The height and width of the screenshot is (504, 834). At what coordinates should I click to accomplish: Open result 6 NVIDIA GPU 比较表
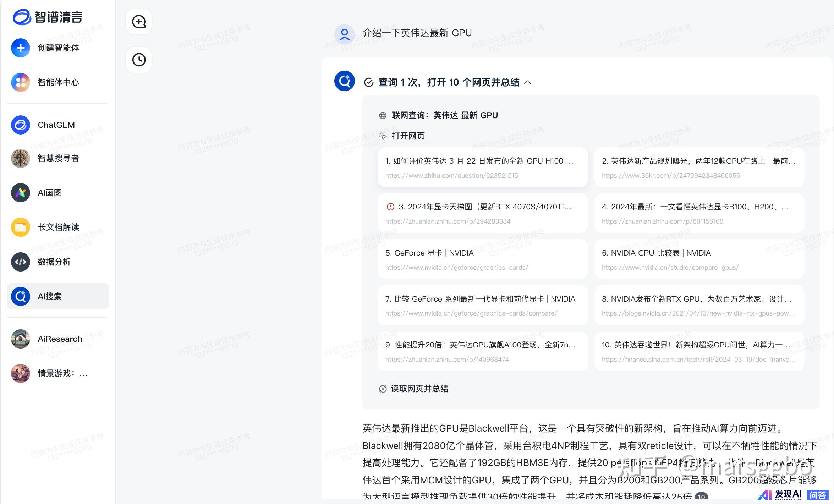(x=699, y=259)
